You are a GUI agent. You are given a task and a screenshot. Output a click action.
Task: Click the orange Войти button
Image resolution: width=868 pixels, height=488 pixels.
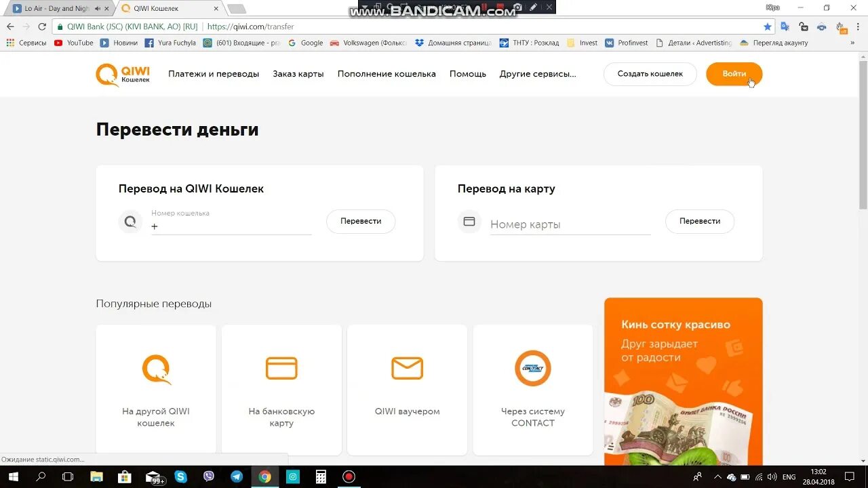pos(734,74)
